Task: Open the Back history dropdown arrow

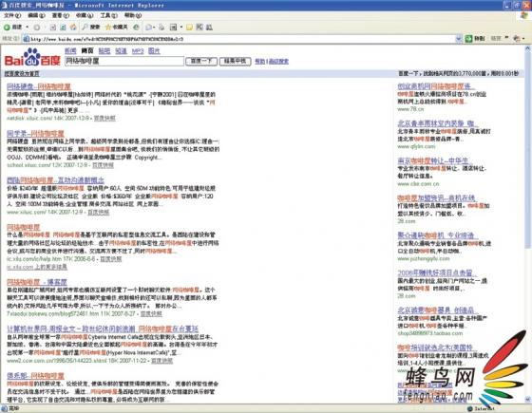Action: pyautogui.click(x=28, y=28)
